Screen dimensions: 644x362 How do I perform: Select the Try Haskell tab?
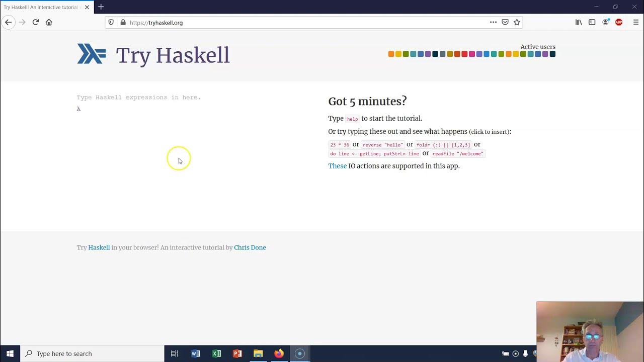pyautogui.click(x=46, y=7)
